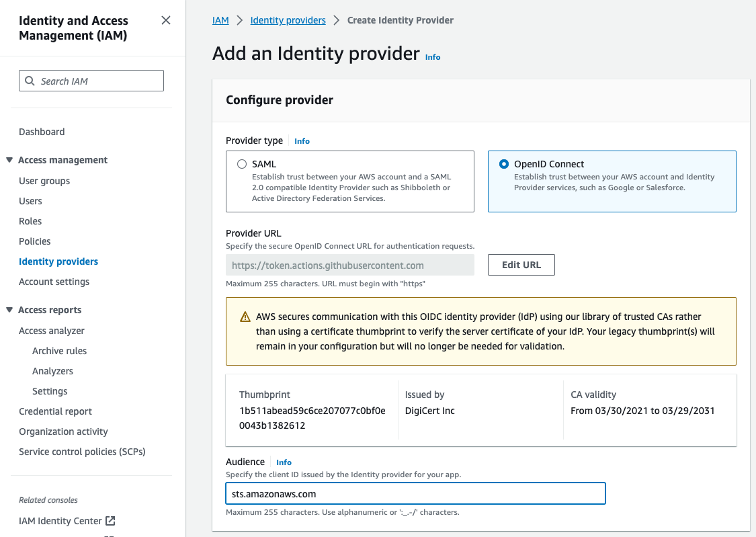This screenshot has width=756, height=537.
Task: Open IAM Identity Center link
Action: (x=60, y=521)
